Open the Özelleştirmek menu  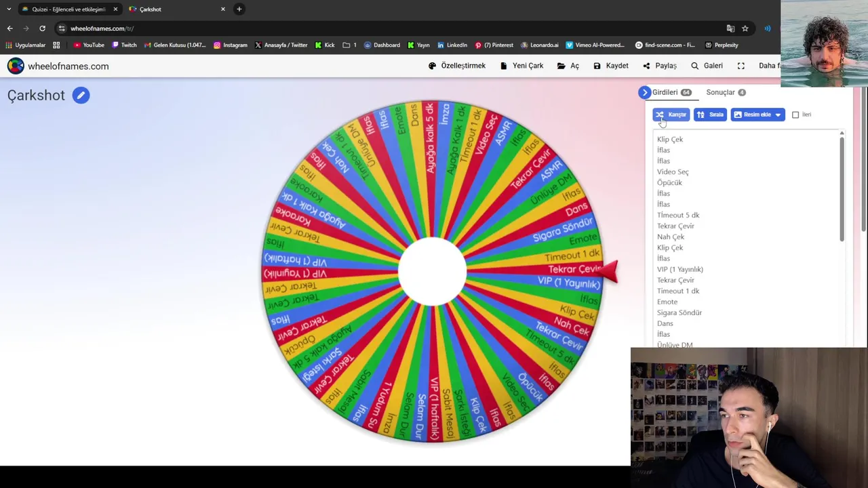pos(457,66)
